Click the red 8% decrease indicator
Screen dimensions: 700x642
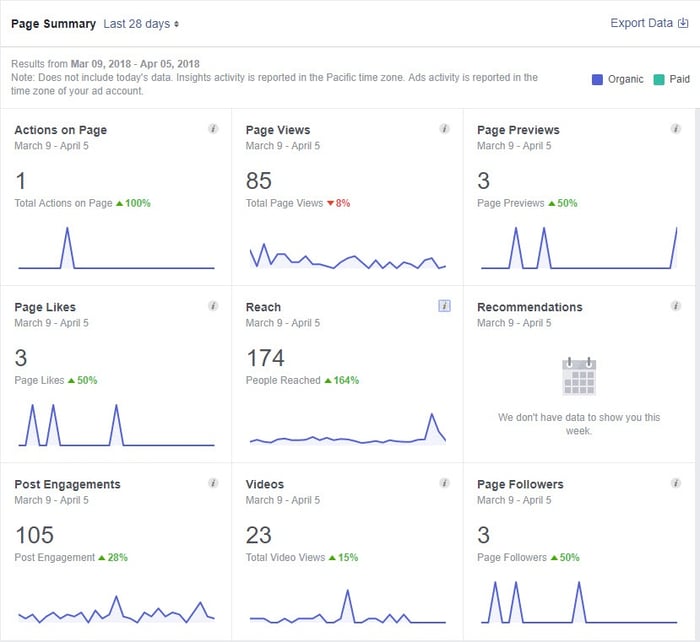[x=338, y=204]
